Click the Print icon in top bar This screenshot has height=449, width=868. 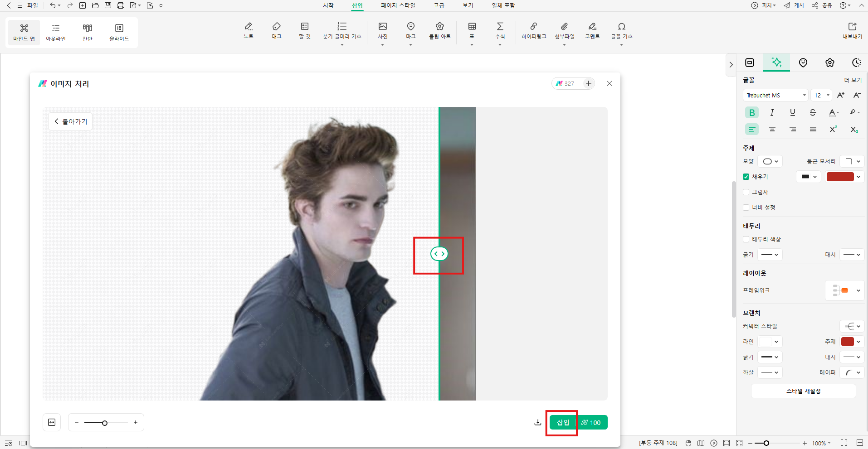120,5
